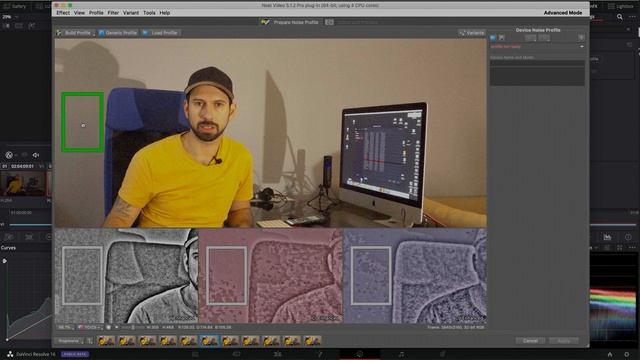Click the save-profile icon in Device Noise Profile
Viewport: 640px width, 360px height.
502,38
